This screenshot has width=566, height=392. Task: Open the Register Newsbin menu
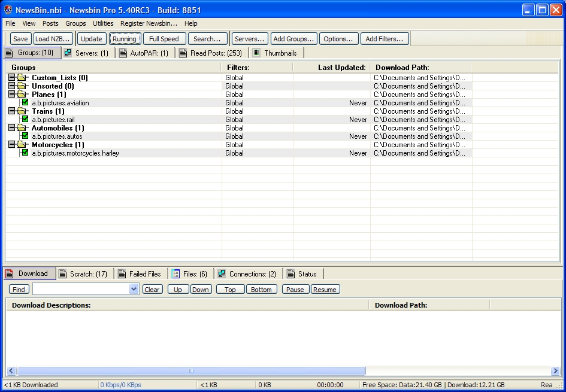tap(149, 23)
